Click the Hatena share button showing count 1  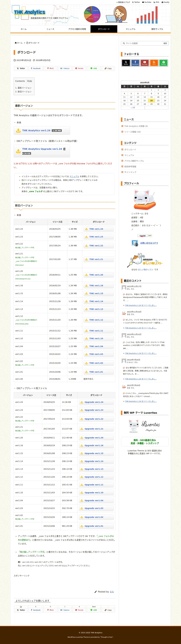pyautogui.click(x=65, y=610)
